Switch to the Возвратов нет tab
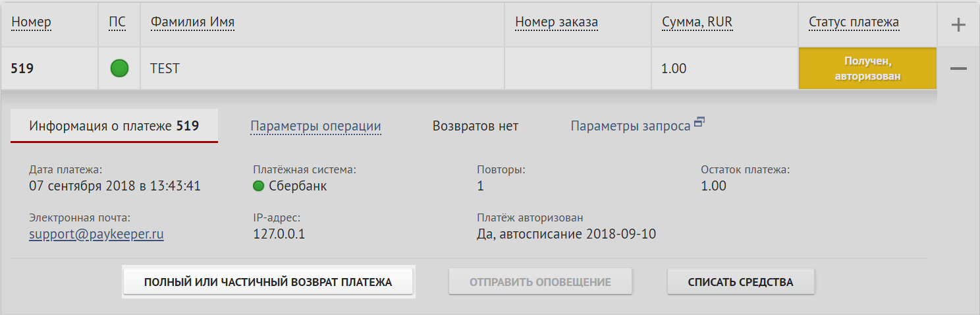The height and width of the screenshot is (315, 980). pos(476,126)
